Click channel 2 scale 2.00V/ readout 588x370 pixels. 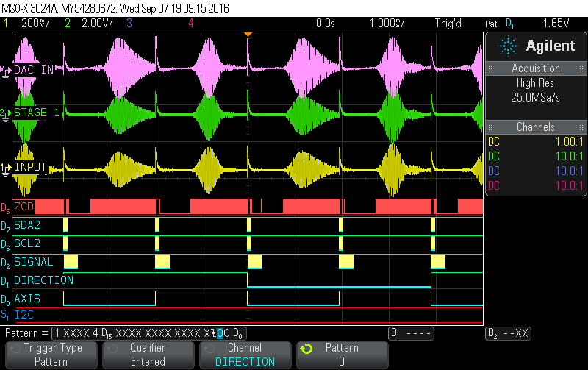[x=97, y=24]
